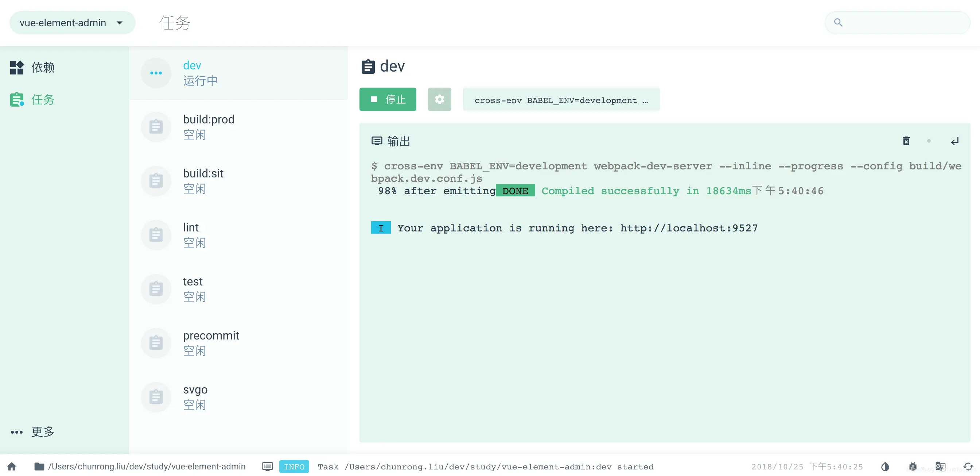
Task: Click the scroll-to-bottom arrow icon in output
Action: pos(954,142)
